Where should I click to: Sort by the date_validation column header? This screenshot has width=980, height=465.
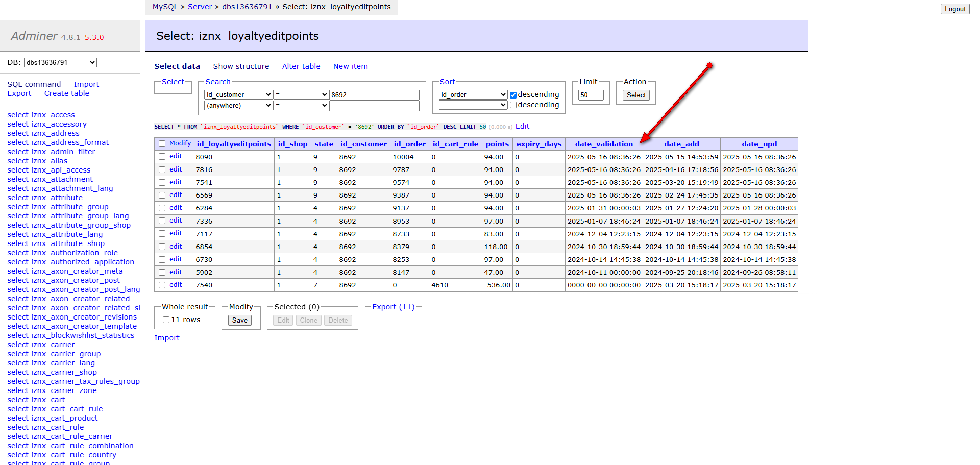coord(603,144)
